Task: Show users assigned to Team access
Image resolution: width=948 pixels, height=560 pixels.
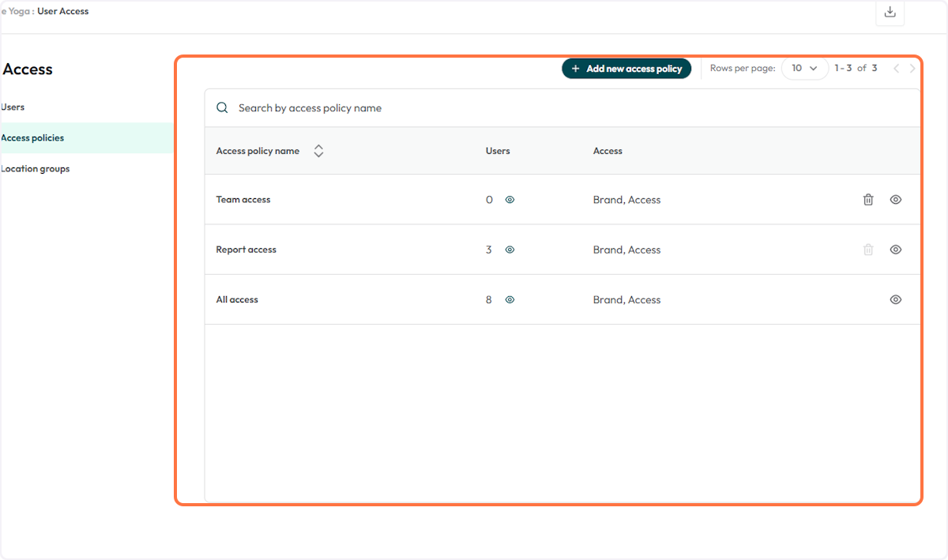Action: [x=510, y=199]
